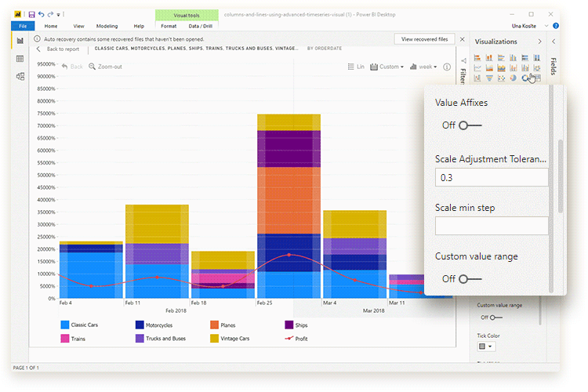Switch to Data view table icon
This screenshot has height=392, width=588.
(x=20, y=59)
